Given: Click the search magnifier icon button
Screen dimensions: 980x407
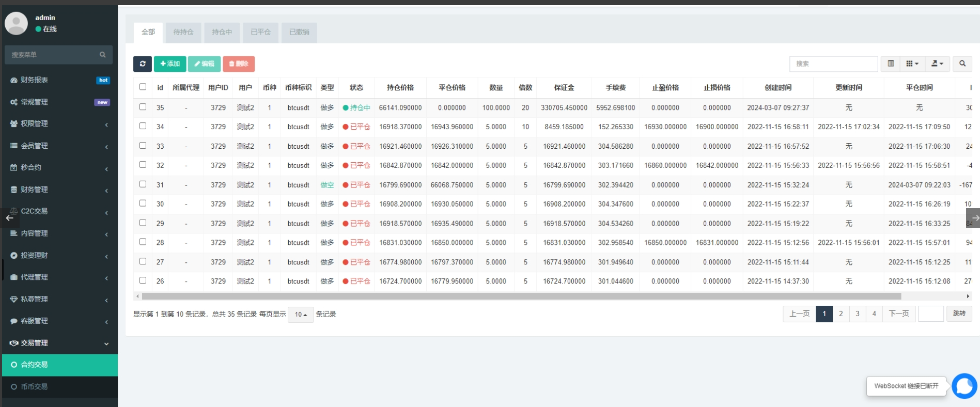Looking at the screenshot, I should point(962,64).
